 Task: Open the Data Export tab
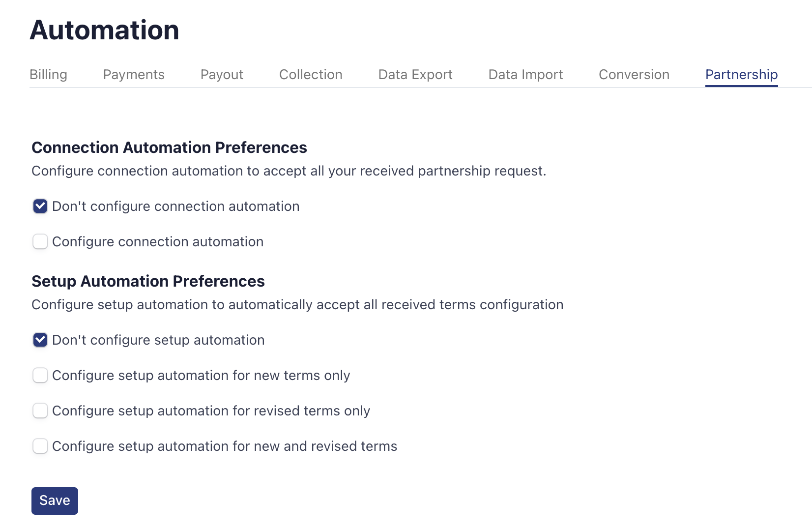(415, 75)
